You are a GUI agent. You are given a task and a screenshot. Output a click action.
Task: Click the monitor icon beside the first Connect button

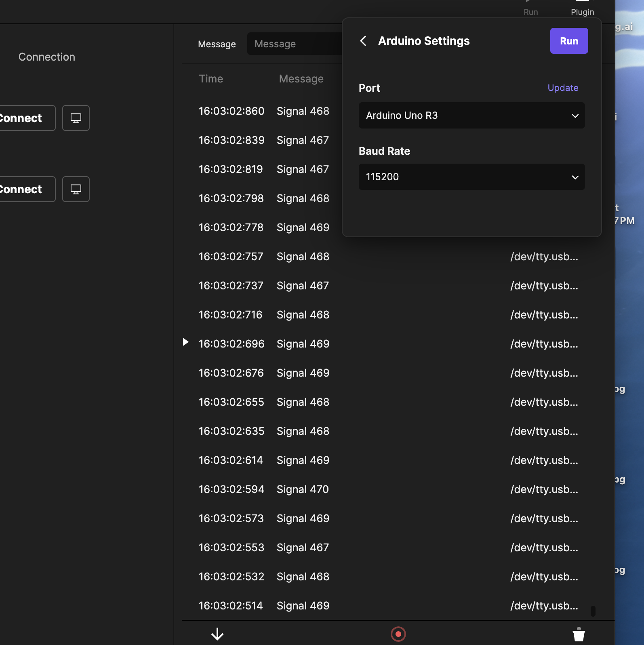pyautogui.click(x=76, y=118)
